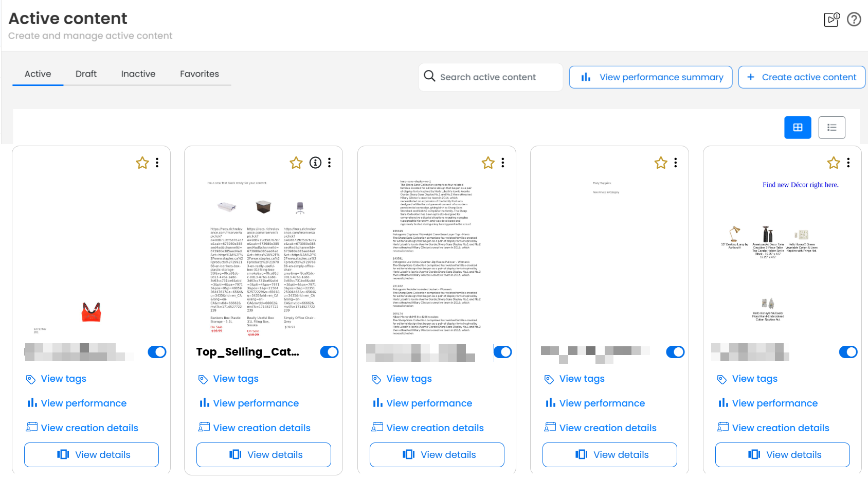Switch to the Draft tab
This screenshot has width=868, height=478.
pos(86,74)
